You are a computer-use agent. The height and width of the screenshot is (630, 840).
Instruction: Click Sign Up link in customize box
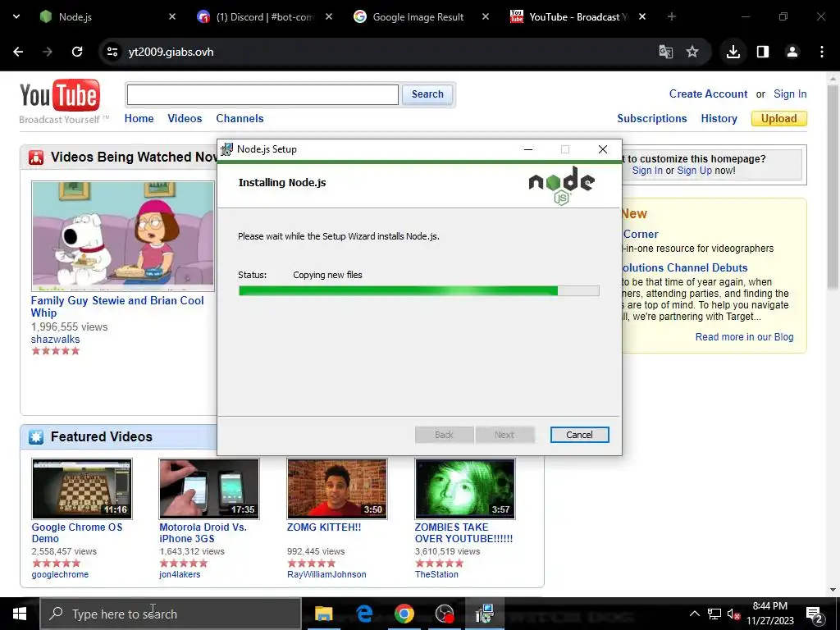tap(694, 171)
